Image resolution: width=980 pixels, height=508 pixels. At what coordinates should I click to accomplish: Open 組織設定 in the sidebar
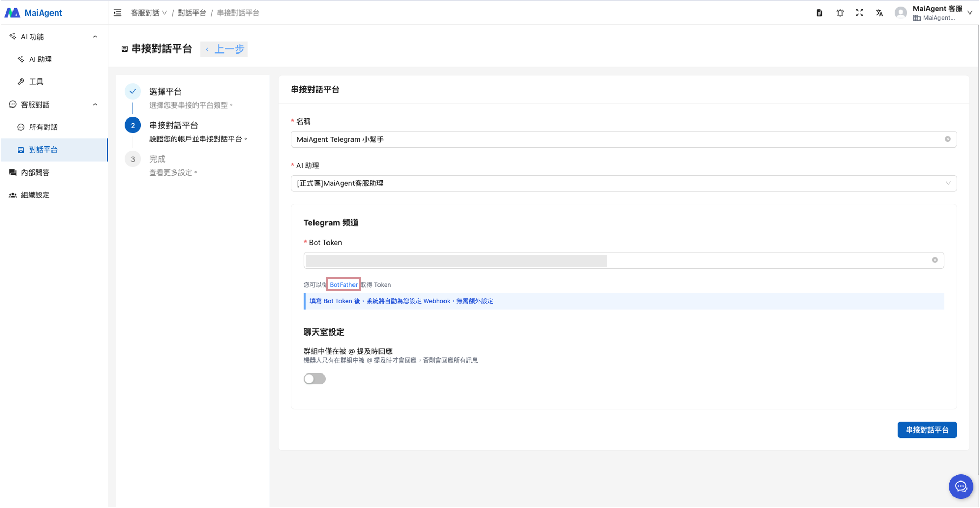coord(35,195)
